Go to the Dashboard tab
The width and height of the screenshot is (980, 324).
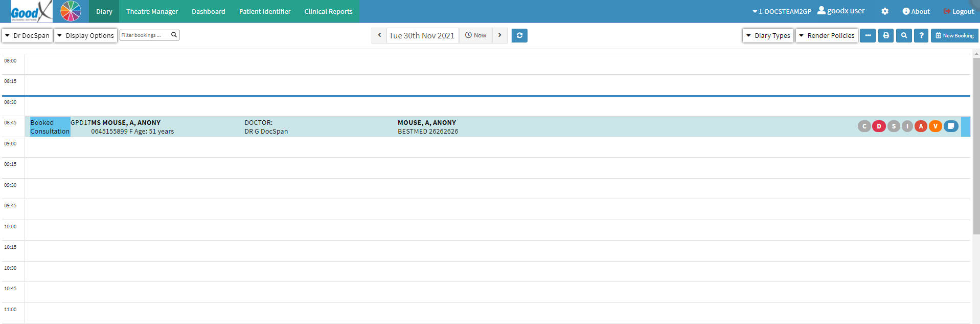(x=208, y=11)
